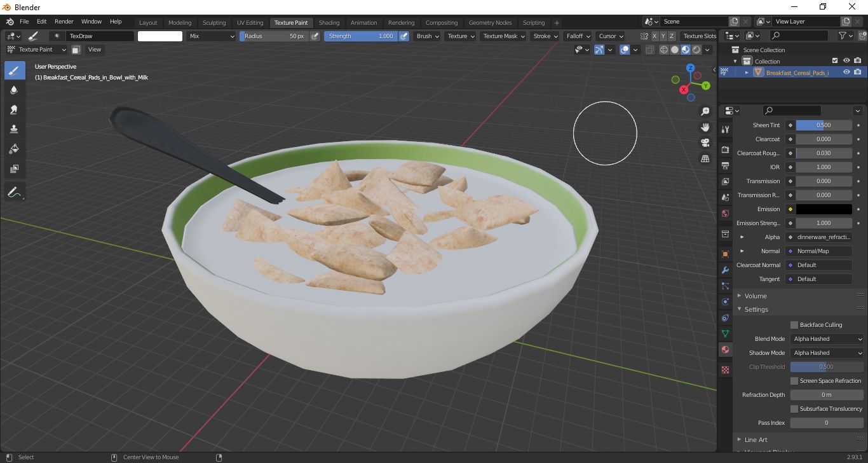The image size is (868, 463).
Task: Open the Particles properties tab
Action: coord(725,286)
